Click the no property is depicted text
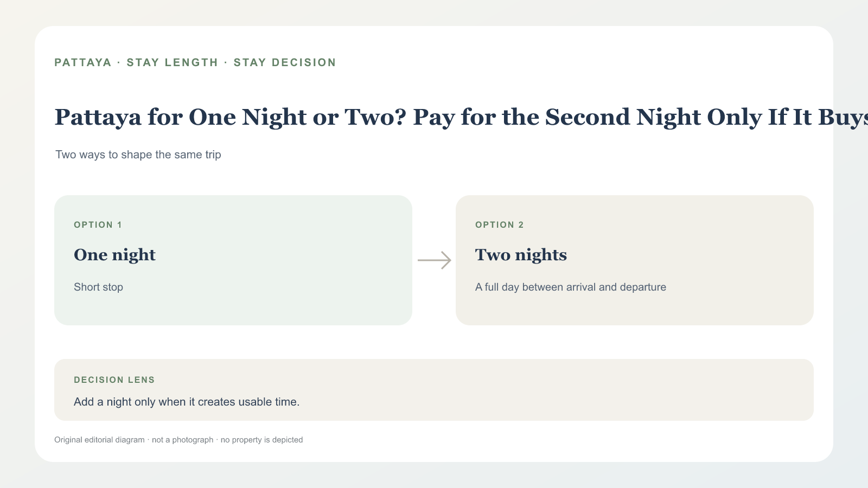 click(261, 440)
